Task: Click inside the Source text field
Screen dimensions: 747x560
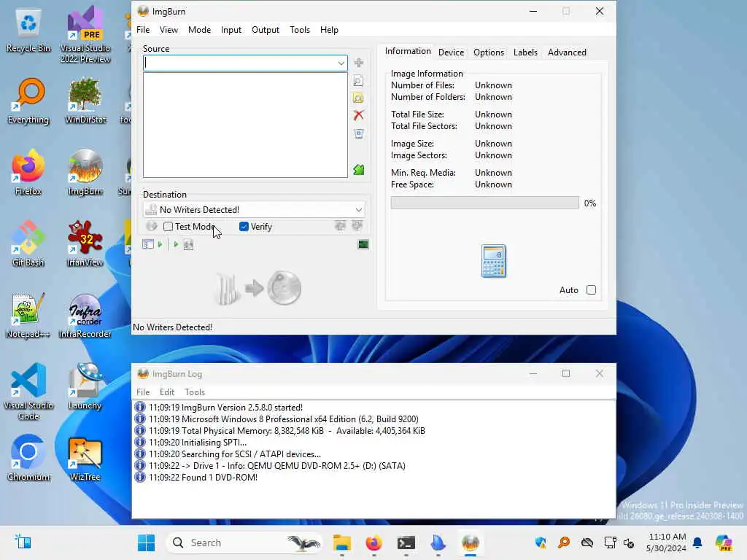Action: point(240,63)
